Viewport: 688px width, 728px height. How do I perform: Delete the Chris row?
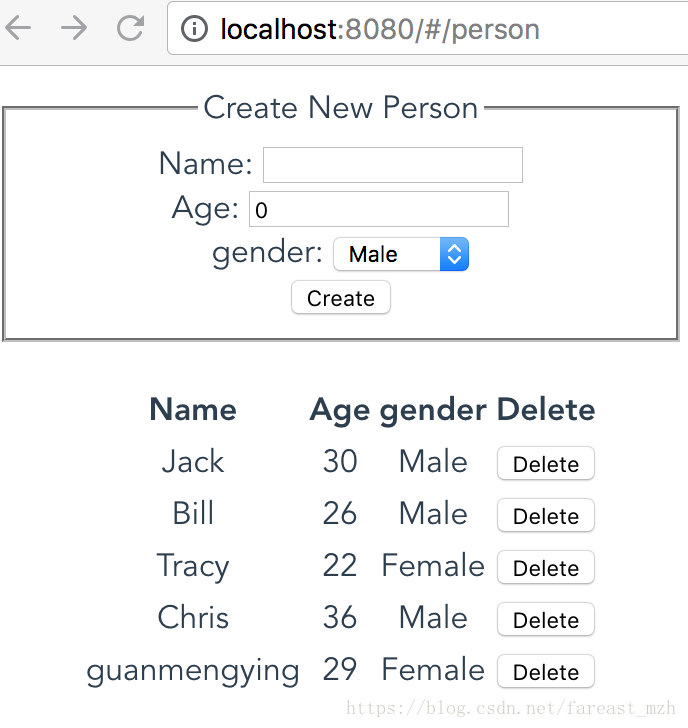[x=545, y=619]
